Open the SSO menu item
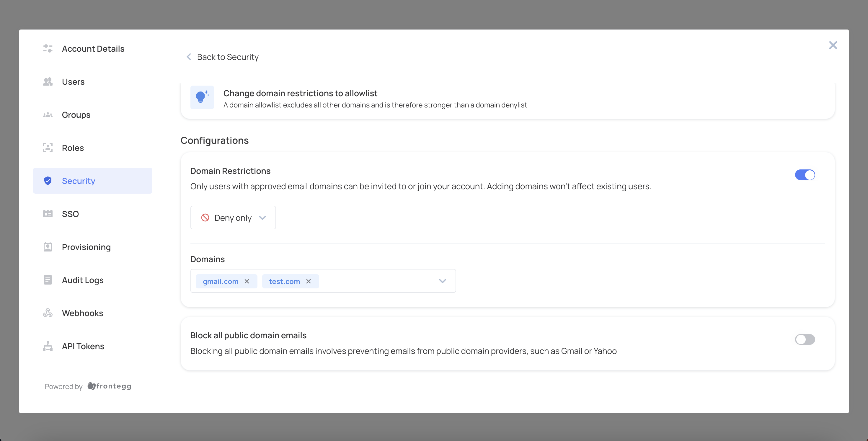The width and height of the screenshot is (868, 441). click(71, 214)
